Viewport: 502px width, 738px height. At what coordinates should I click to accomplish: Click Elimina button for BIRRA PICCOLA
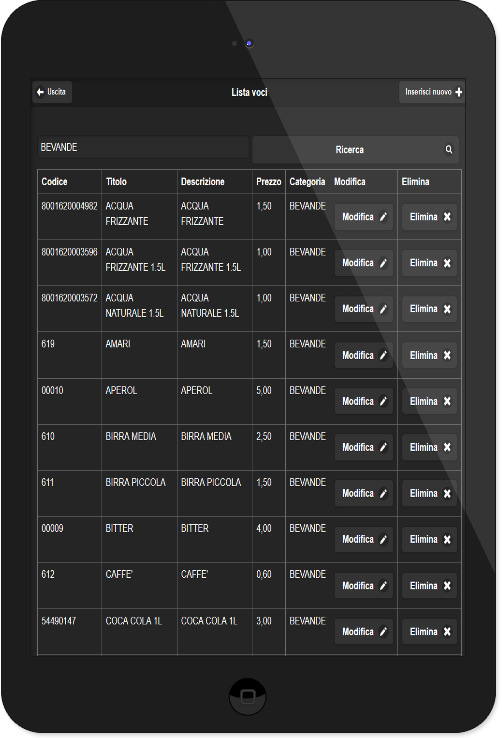tap(430, 493)
